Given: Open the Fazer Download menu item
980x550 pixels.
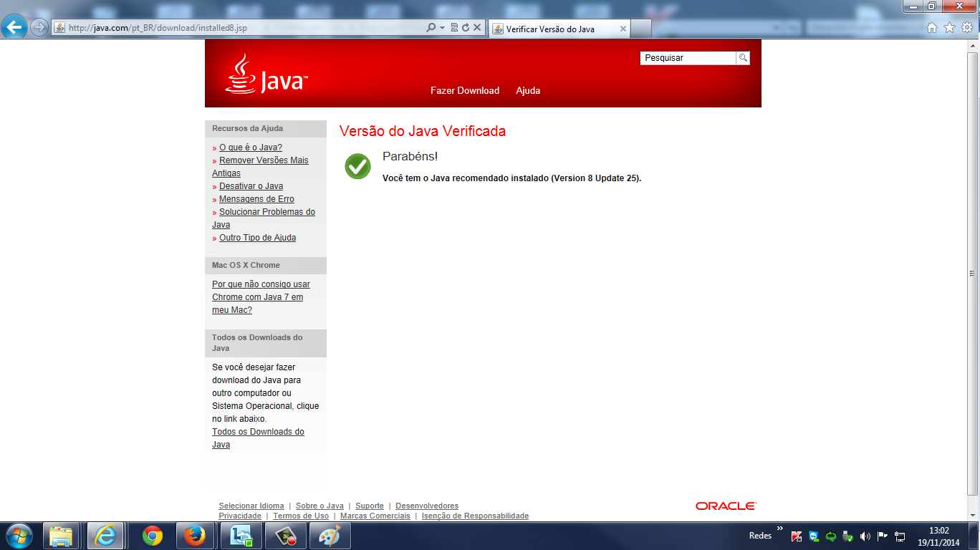Looking at the screenshot, I should point(463,90).
